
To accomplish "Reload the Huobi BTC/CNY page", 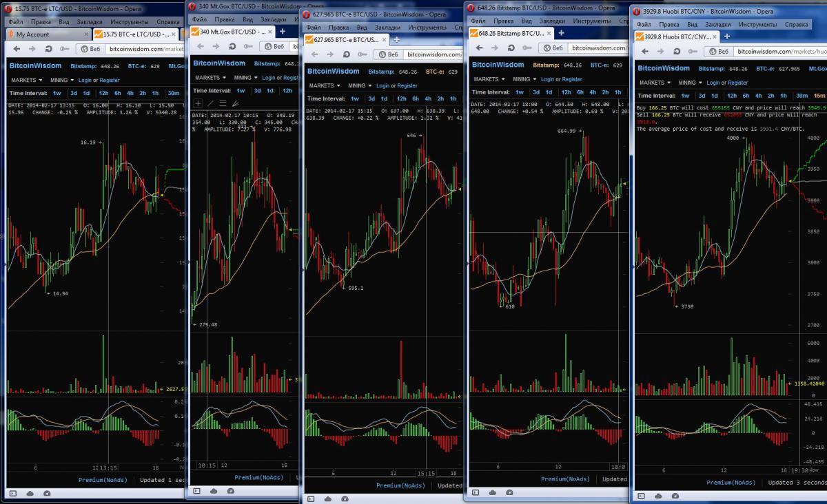I will [x=676, y=52].
